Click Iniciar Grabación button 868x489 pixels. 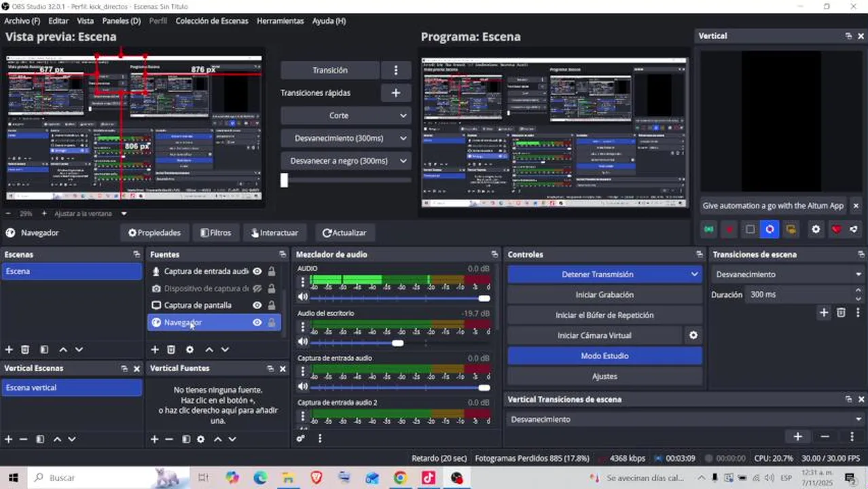(604, 295)
